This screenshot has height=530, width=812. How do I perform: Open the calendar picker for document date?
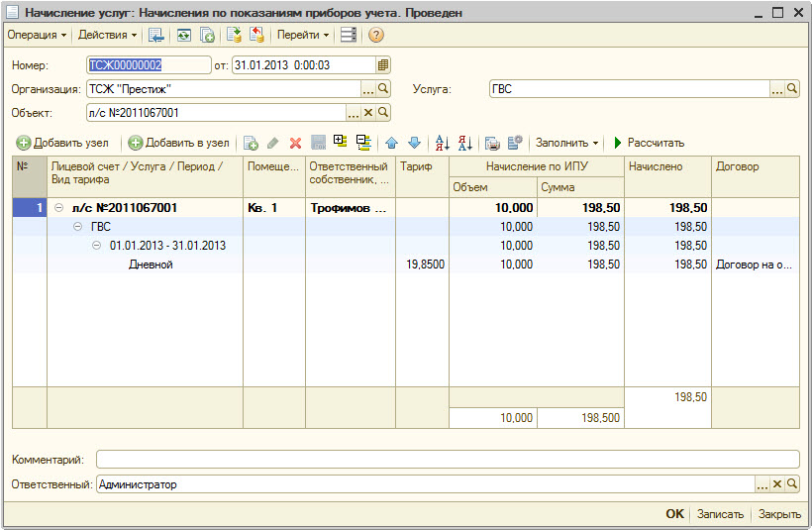383,65
